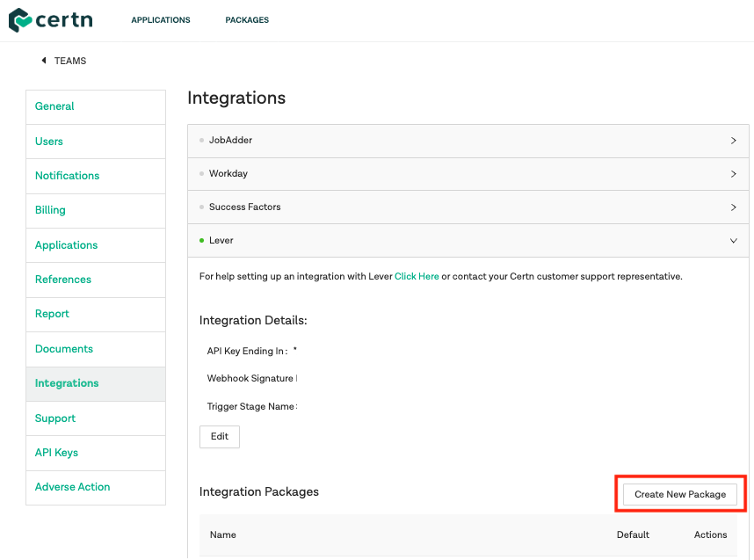
Task: Click the back arrow beside TEAMS
Action: tap(44, 61)
